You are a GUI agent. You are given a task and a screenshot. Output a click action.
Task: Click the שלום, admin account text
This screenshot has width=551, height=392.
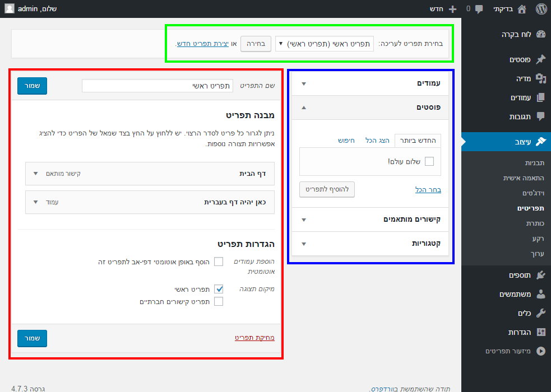coord(37,9)
